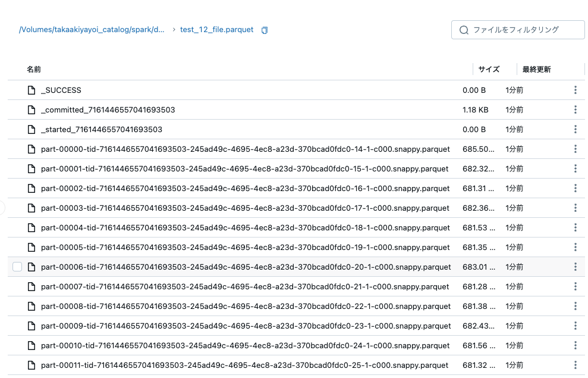The width and height of the screenshot is (588, 378).
Task: Select the part-00007 snappy.parquet file name
Action: [245, 286]
